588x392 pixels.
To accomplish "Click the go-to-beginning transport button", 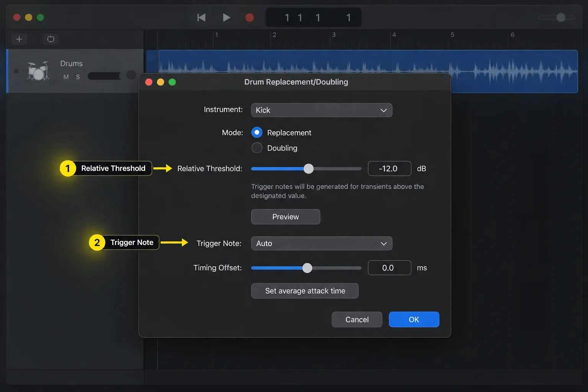I will [201, 18].
